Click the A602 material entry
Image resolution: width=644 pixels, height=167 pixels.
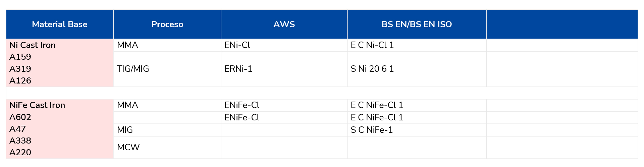click(x=20, y=117)
